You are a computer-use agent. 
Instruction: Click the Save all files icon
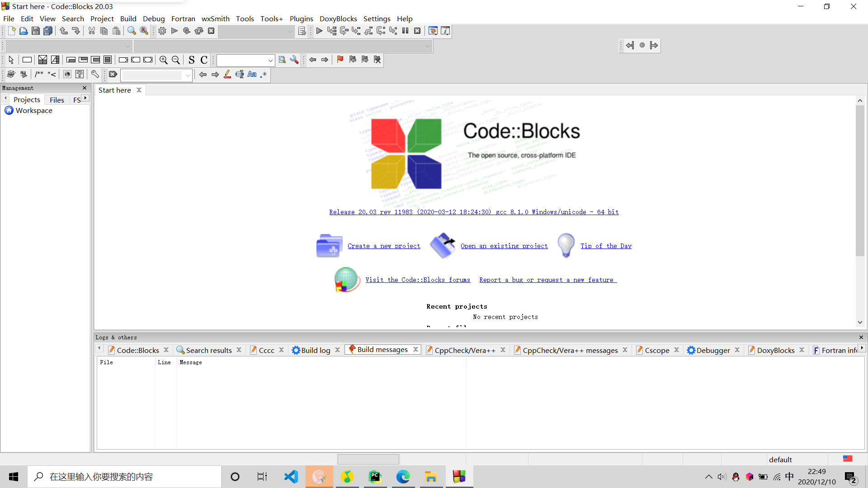click(48, 31)
